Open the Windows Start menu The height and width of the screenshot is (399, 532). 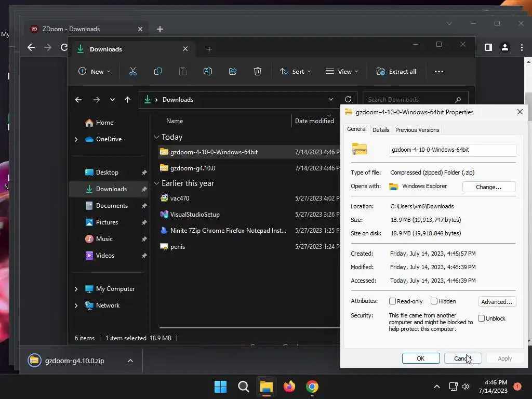point(220,387)
